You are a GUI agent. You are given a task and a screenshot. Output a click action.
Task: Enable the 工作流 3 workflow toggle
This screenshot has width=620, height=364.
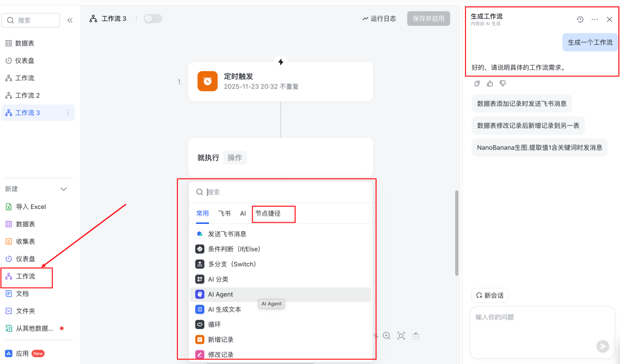(152, 18)
